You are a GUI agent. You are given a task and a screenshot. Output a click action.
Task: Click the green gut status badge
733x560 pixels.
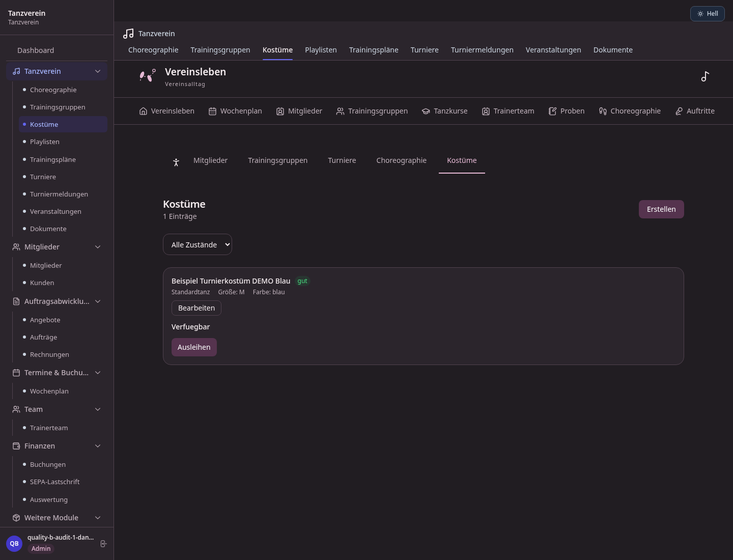302,281
